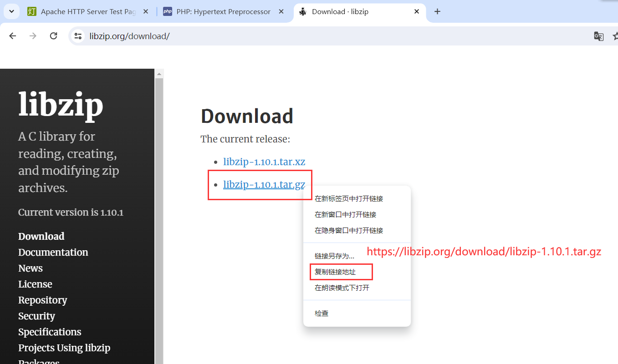Go forward with the forward arrow
This screenshot has width=618, height=364.
tap(33, 36)
